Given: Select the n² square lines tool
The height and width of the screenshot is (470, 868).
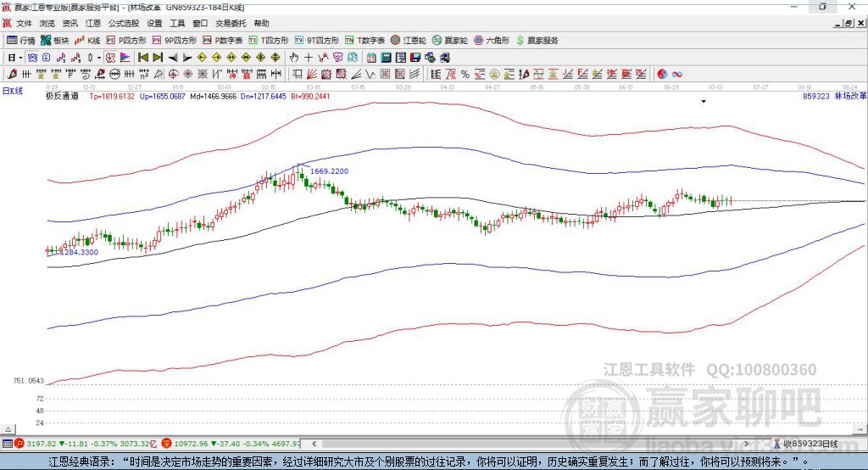Looking at the screenshot, I should [x=144, y=74].
